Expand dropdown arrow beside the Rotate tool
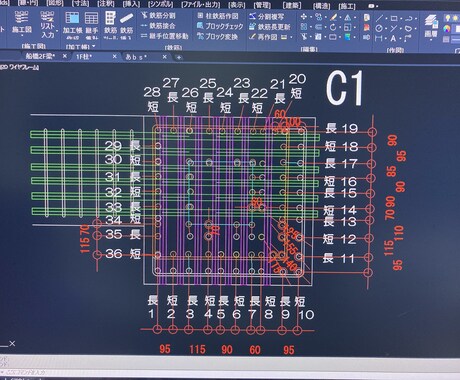The width and height of the screenshot is (460, 380). 339,27
